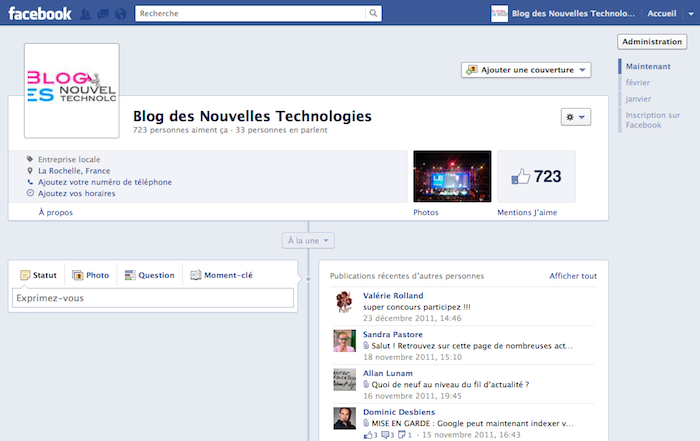The image size is (700, 441).
Task: Open Dominic Desbiens' profile name
Action: pyautogui.click(x=399, y=412)
